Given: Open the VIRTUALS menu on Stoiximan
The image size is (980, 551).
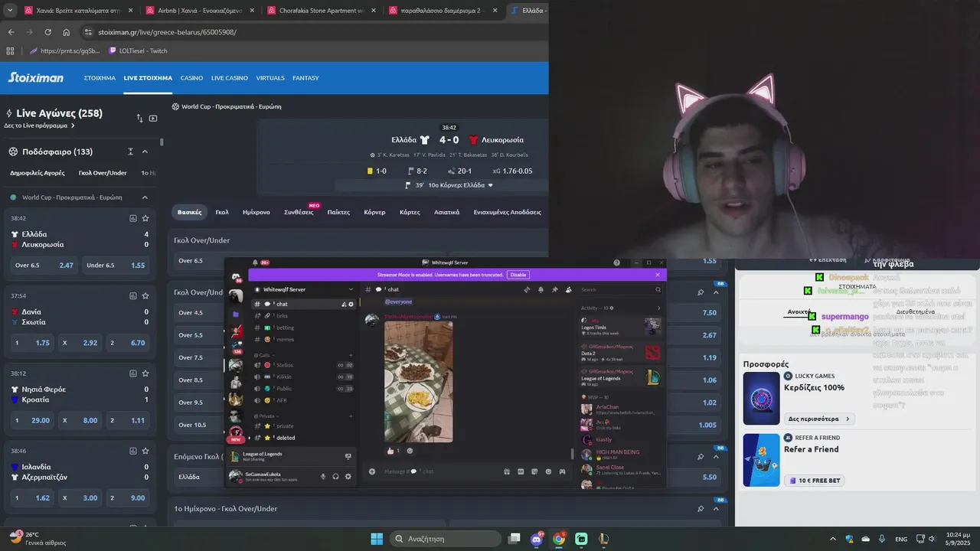Looking at the screenshot, I should (270, 78).
